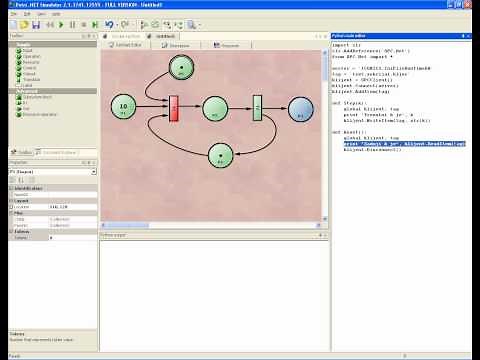Switch to the Untitled1 document tab
The image size is (480, 360).
pyautogui.click(x=162, y=36)
